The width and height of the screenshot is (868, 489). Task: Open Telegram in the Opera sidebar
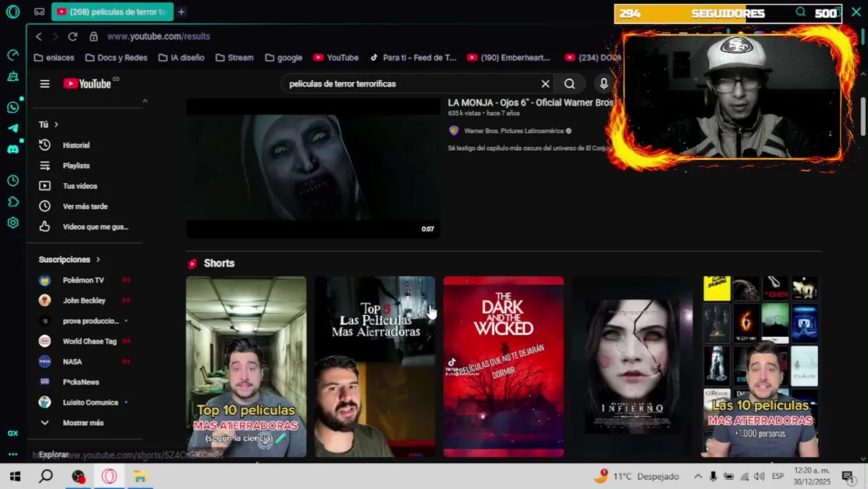13,128
